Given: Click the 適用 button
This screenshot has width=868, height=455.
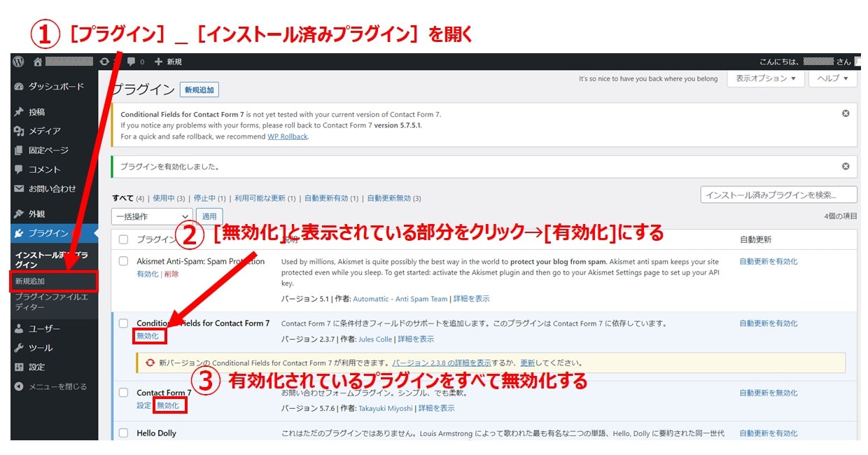Looking at the screenshot, I should click(x=210, y=216).
